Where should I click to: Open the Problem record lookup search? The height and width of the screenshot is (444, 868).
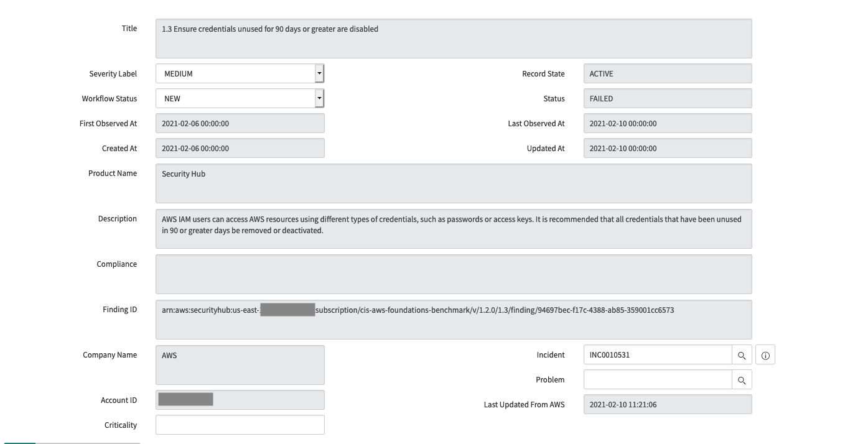tap(742, 379)
